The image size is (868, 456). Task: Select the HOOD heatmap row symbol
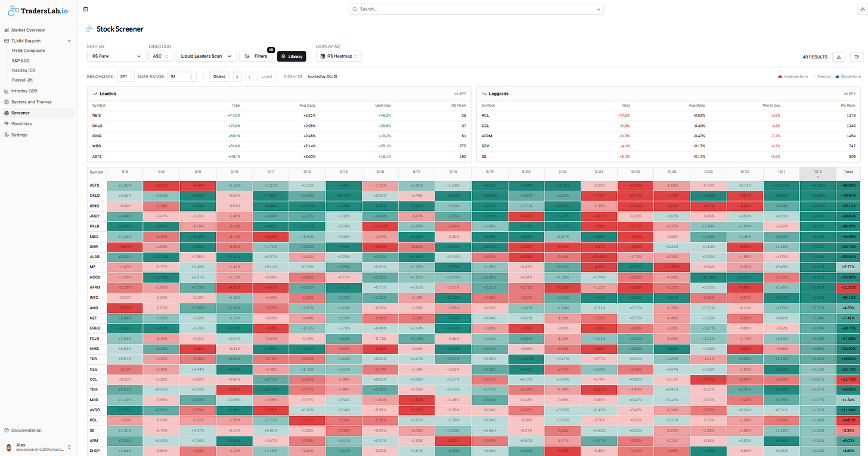pos(94,277)
